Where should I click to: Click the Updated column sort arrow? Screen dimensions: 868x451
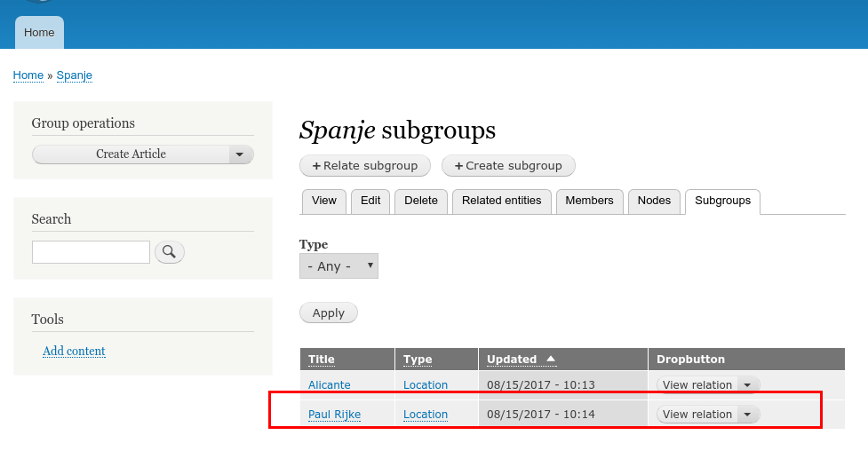click(x=550, y=360)
